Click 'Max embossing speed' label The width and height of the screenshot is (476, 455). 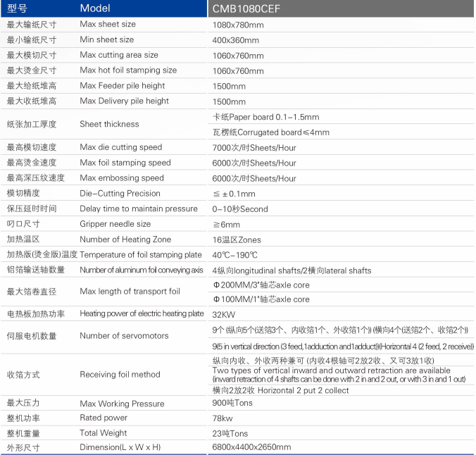pos(122,178)
